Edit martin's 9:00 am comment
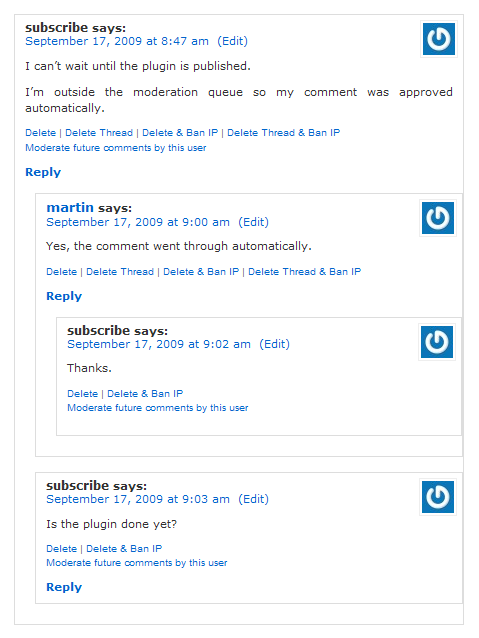479x638 pixels. pyautogui.click(x=254, y=222)
